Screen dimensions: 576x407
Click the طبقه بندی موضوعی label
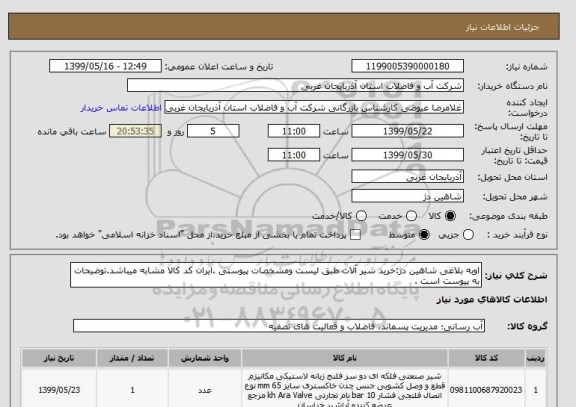tap(508, 216)
